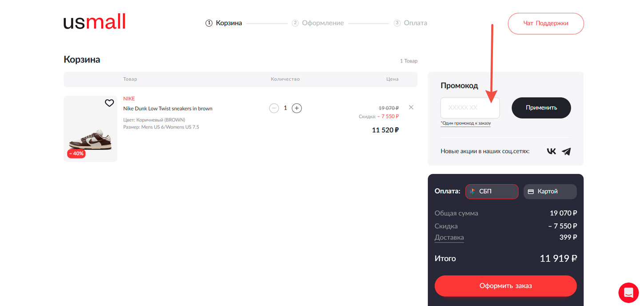This screenshot has width=644, height=306.
Task: Click the Корзина page heading
Action: tap(82, 59)
